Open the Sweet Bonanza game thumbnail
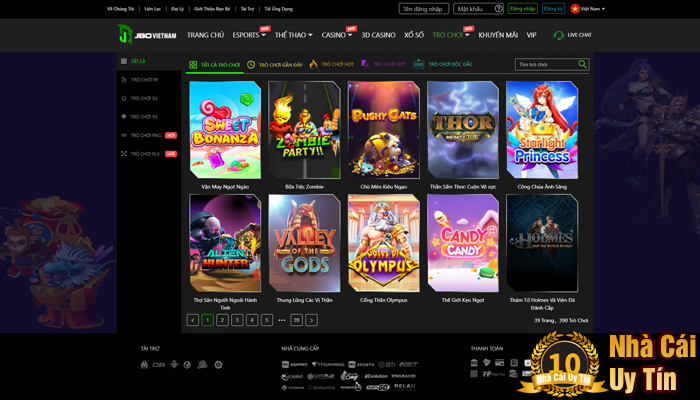Image resolution: width=700 pixels, height=400 pixels. [224, 129]
